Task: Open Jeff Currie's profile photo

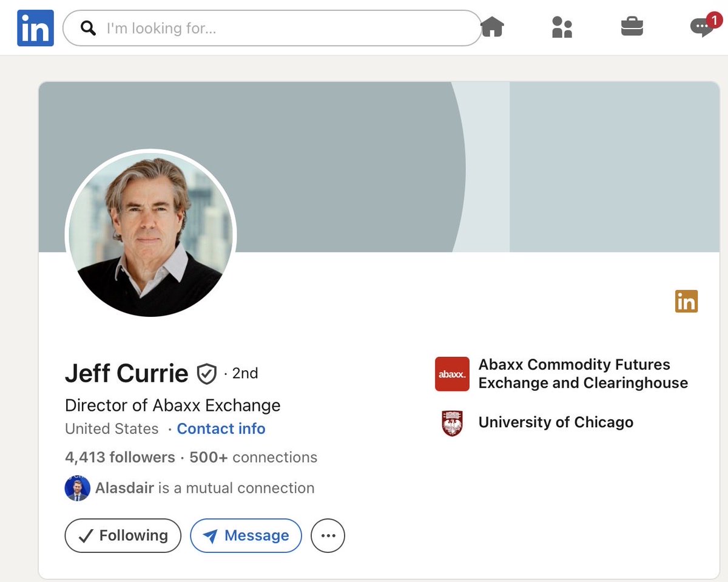Action: pyautogui.click(x=150, y=234)
